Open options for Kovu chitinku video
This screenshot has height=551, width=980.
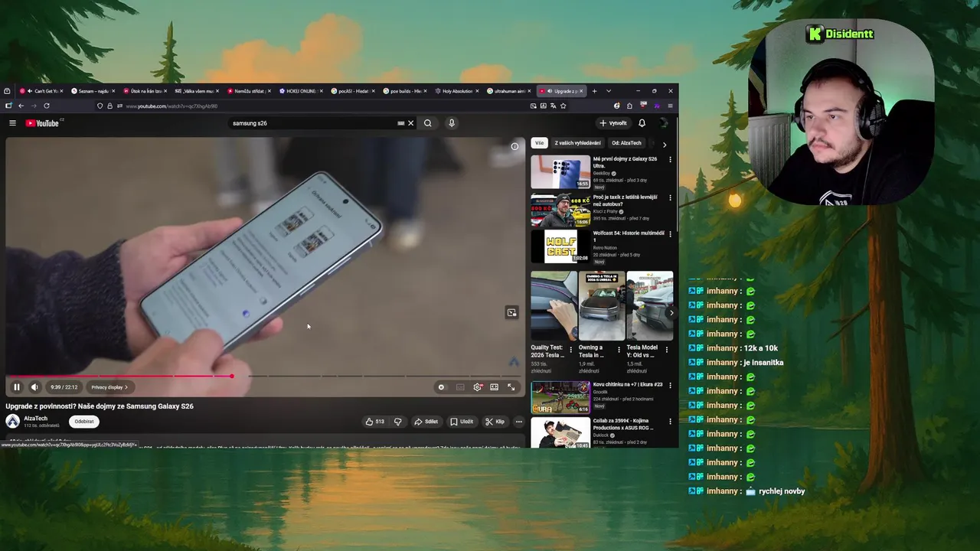(x=670, y=385)
